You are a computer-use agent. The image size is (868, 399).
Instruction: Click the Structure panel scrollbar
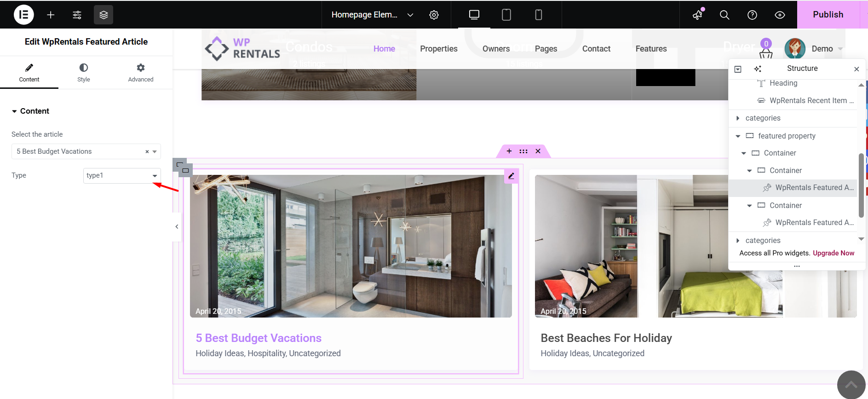[861, 184]
